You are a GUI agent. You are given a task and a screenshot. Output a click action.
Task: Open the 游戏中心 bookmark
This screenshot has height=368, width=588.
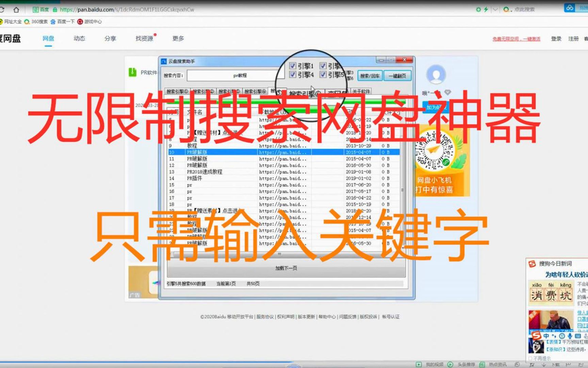click(x=89, y=21)
